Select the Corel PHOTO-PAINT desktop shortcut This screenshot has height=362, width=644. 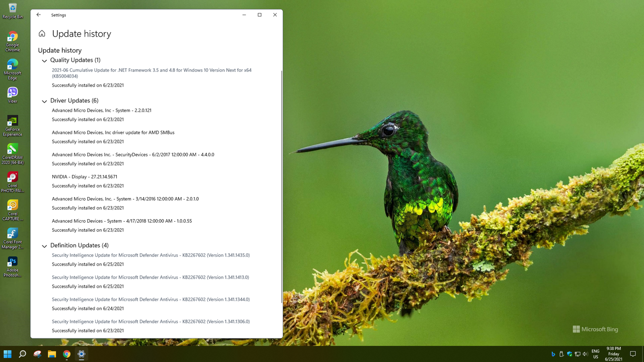(13, 183)
